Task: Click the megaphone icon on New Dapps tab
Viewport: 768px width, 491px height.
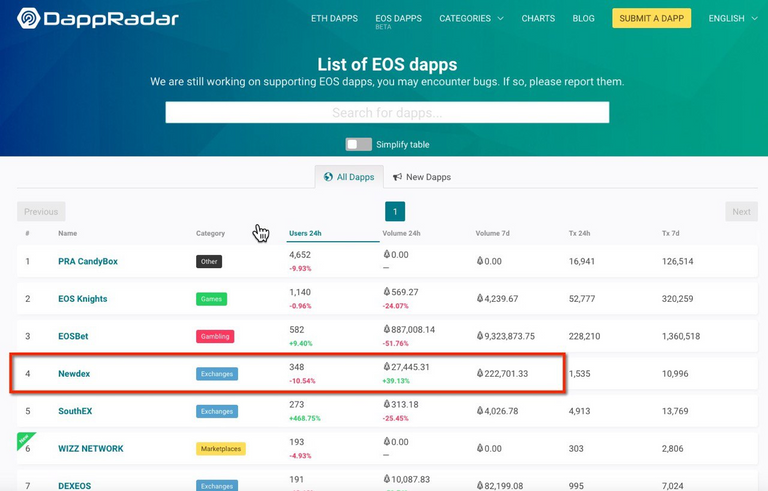Action: tap(397, 177)
